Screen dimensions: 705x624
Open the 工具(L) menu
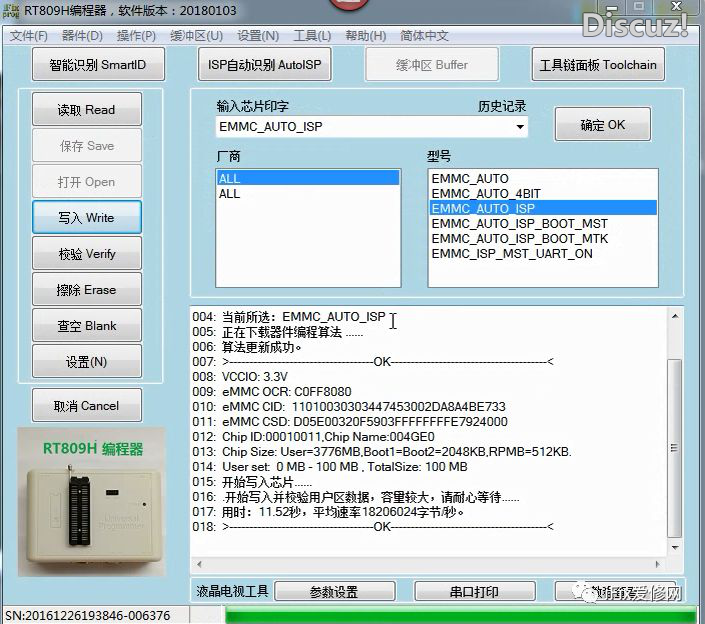tap(312, 36)
